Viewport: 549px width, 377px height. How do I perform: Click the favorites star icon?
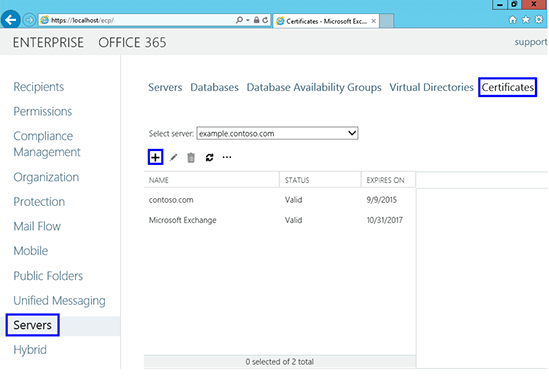pos(526,20)
